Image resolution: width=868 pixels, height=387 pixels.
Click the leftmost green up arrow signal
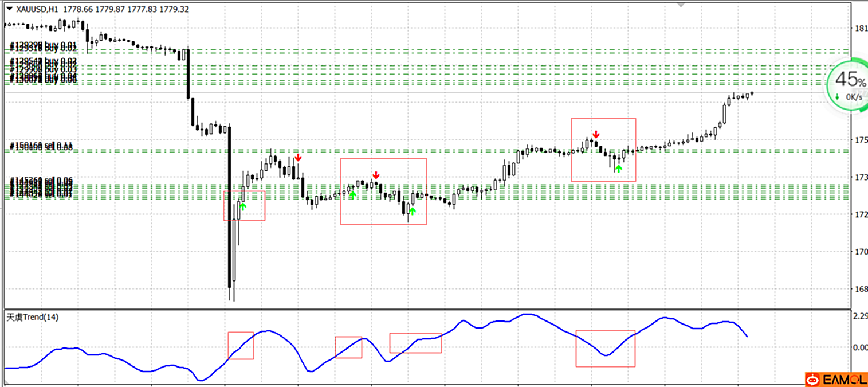pyautogui.click(x=243, y=206)
